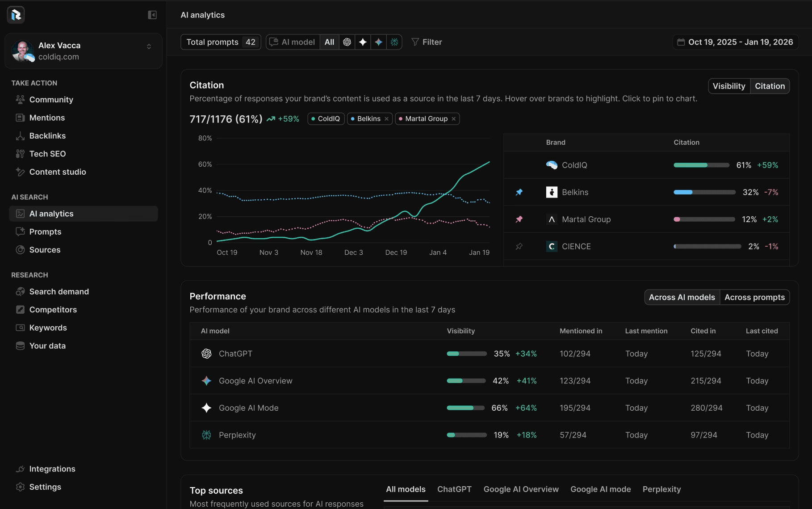Screen dimensions: 812x509
Task: Click the Jan 19 chart axis label
Action: pos(479,252)
